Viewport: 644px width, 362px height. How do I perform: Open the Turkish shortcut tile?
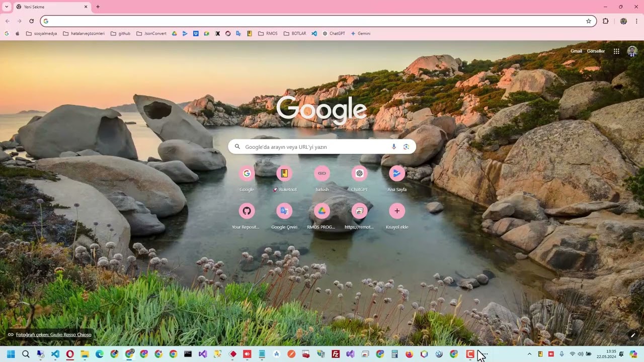[x=322, y=178]
